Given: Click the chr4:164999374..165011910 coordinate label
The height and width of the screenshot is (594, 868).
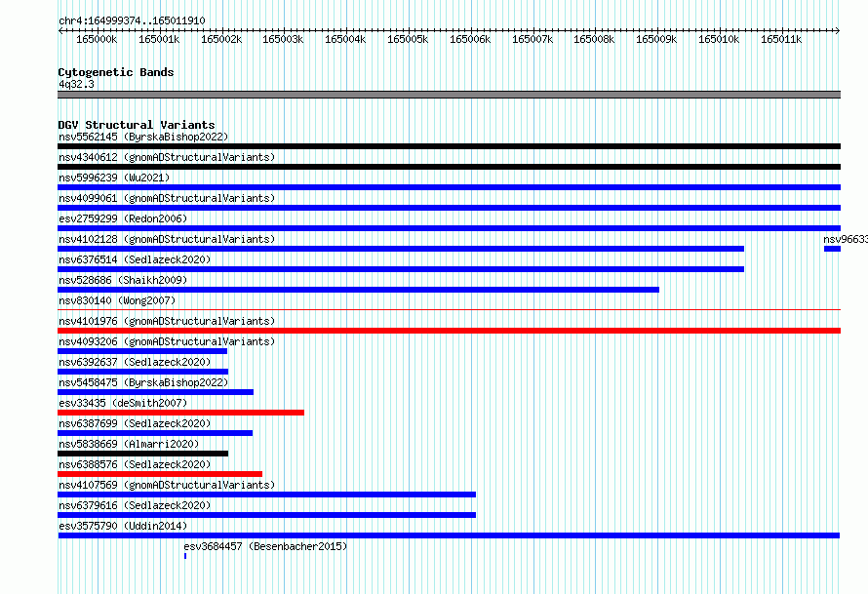Looking at the screenshot, I should [x=132, y=20].
